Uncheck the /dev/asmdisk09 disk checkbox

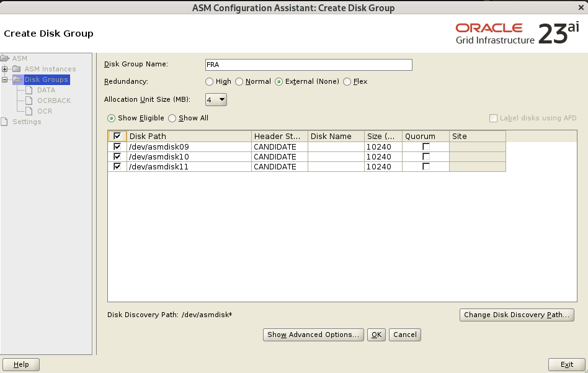(117, 146)
